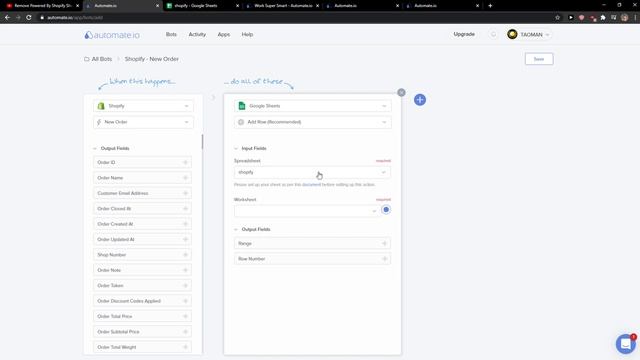Add Order Total Price with its plus icon
Screen dimensions: 640x360
185,316
